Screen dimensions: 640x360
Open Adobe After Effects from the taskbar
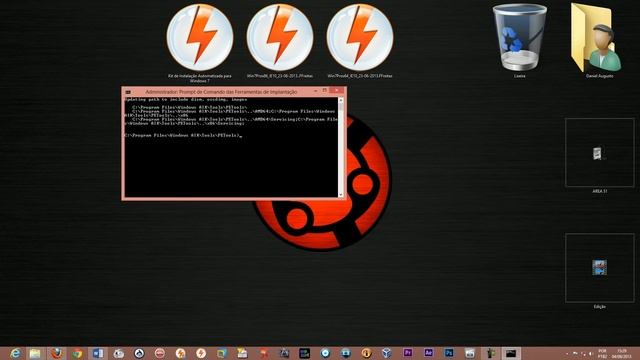(x=428, y=353)
